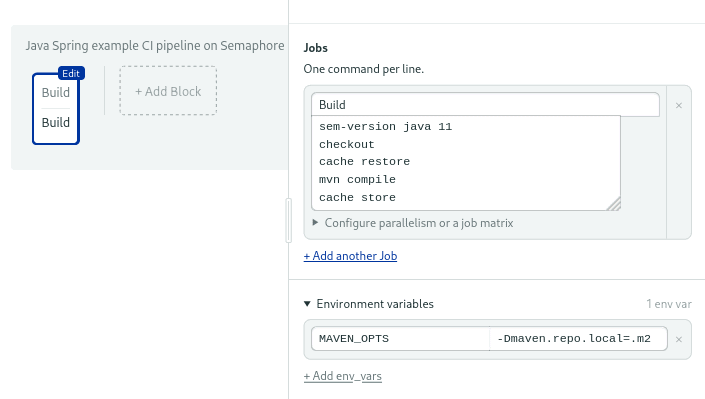Image resolution: width=705 pixels, height=399 pixels.
Task: Grab the commands textarea resize handle
Action: (614, 204)
